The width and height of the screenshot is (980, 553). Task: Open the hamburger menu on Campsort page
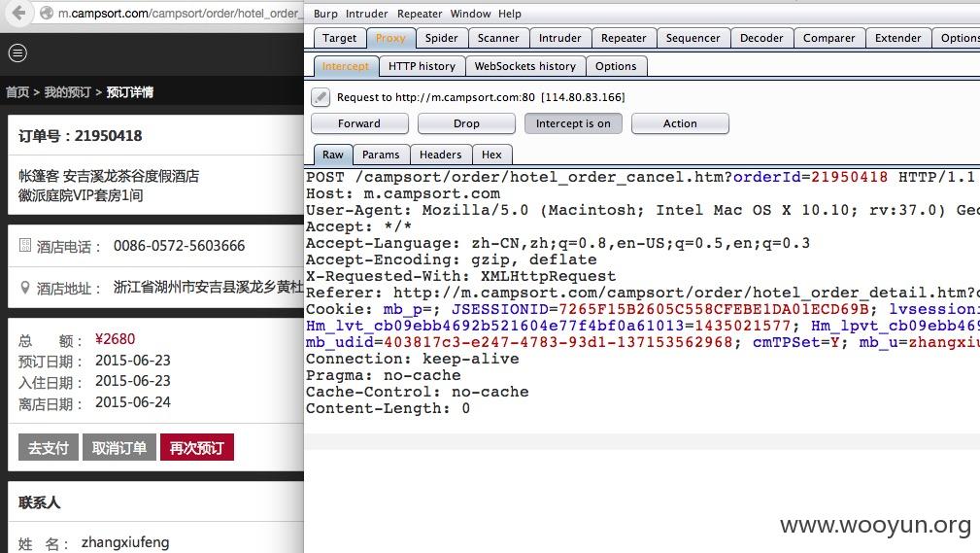click(x=17, y=53)
